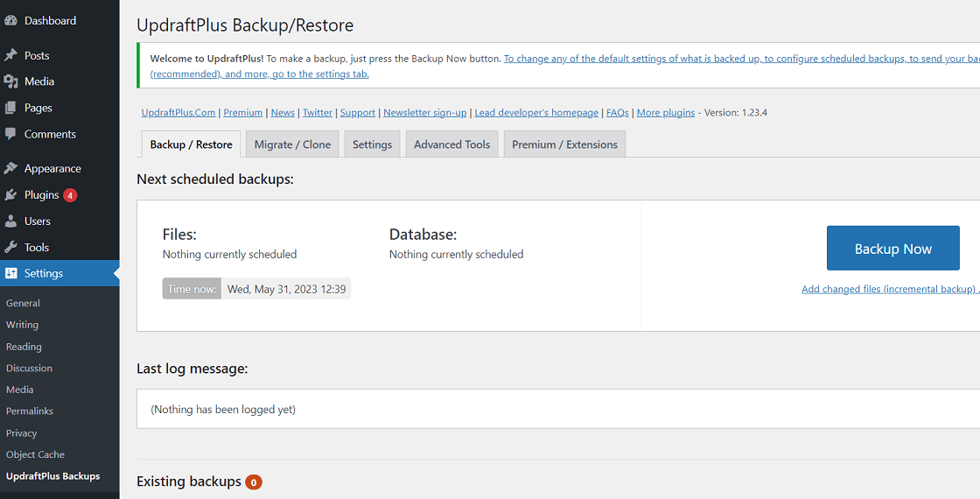This screenshot has height=499, width=980.
Task: Click the Next scheduled backups: heading
Action: click(x=215, y=179)
